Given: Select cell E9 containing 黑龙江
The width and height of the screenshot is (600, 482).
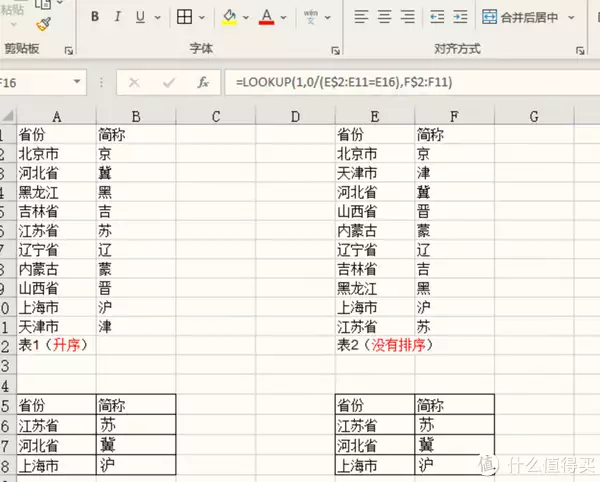Looking at the screenshot, I should coord(375,288).
